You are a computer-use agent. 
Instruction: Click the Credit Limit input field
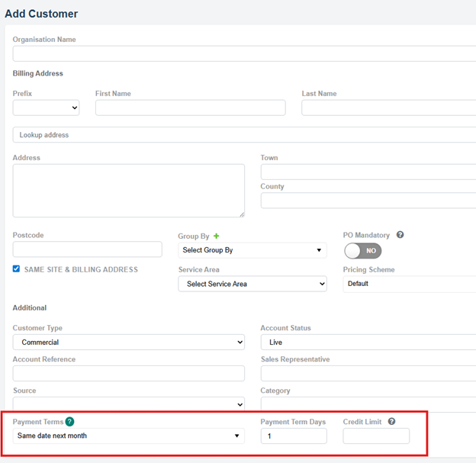[x=375, y=436]
